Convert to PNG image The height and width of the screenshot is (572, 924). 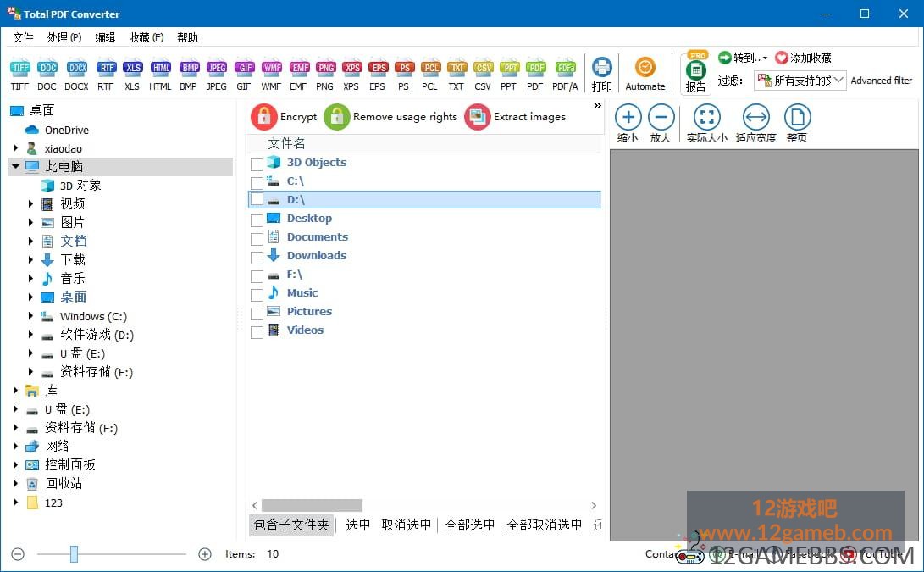(x=325, y=75)
